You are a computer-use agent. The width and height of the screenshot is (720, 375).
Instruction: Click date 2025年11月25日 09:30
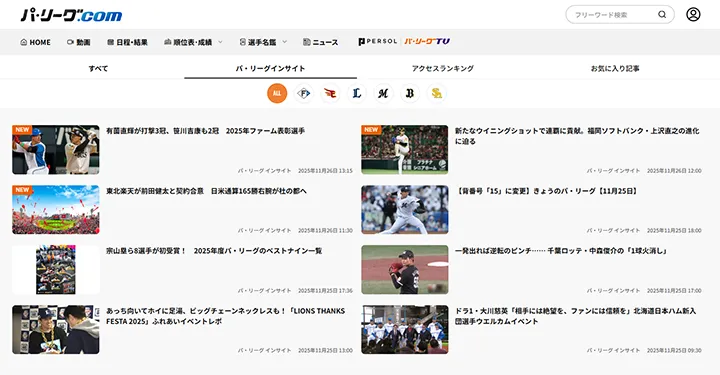pos(674,350)
